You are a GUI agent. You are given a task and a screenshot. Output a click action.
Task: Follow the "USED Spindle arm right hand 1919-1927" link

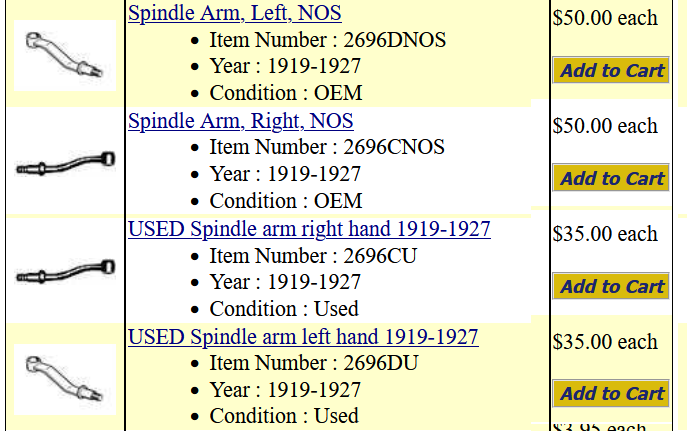(309, 229)
